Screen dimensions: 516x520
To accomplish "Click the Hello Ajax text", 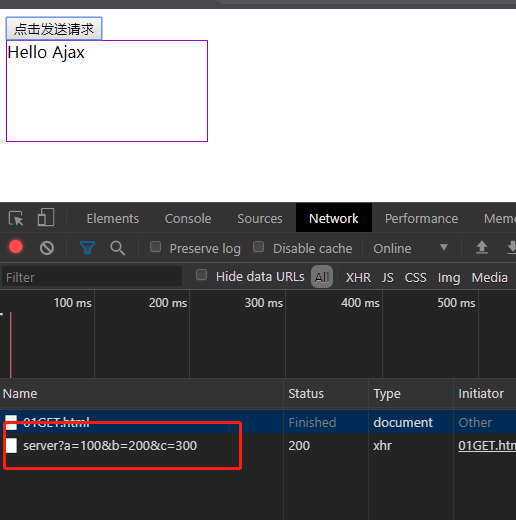I will [46, 52].
